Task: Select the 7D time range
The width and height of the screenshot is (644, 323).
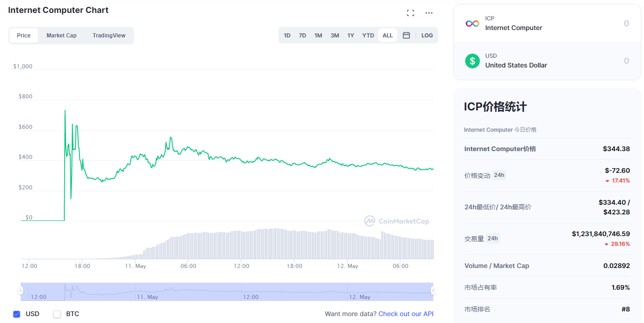Action: [302, 35]
